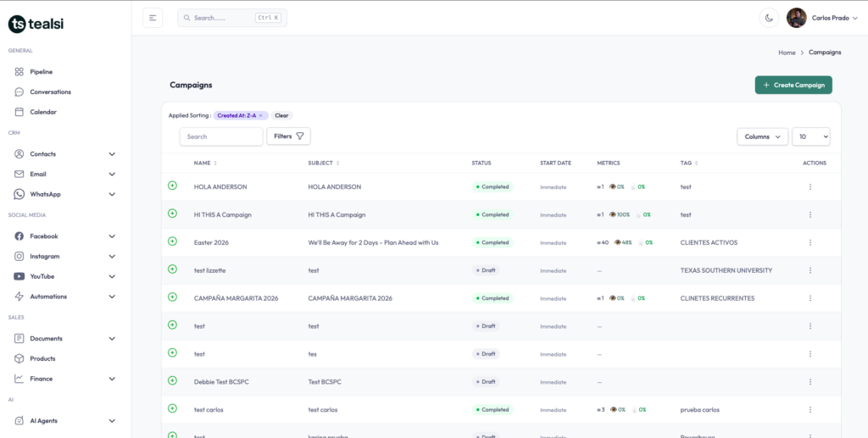868x438 pixels.
Task: Click the Create Campaign button
Action: pos(793,85)
